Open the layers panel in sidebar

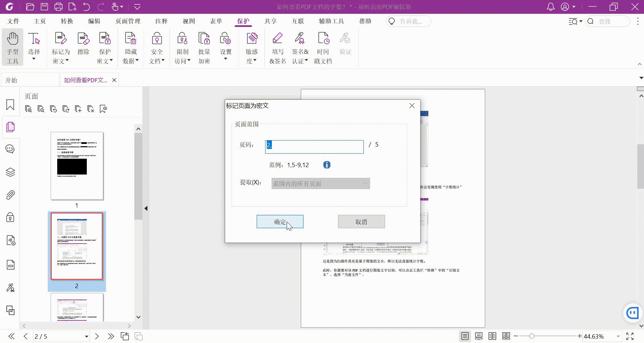10,172
